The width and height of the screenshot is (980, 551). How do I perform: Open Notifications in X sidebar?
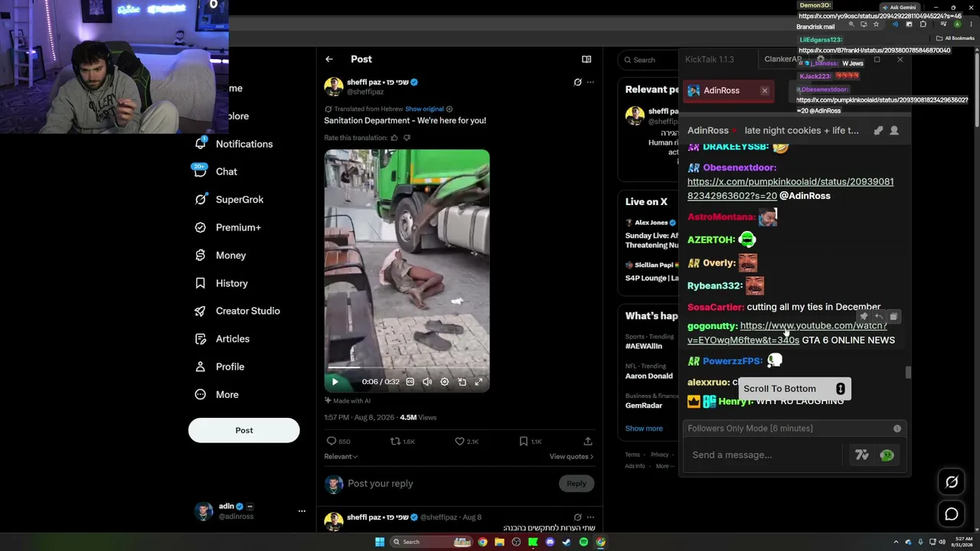(x=234, y=144)
